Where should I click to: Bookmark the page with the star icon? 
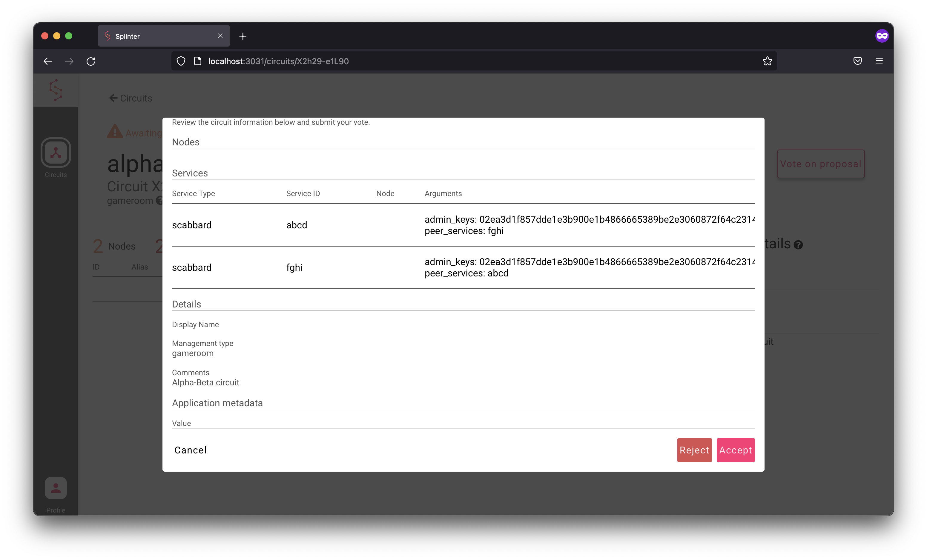coord(767,61)
